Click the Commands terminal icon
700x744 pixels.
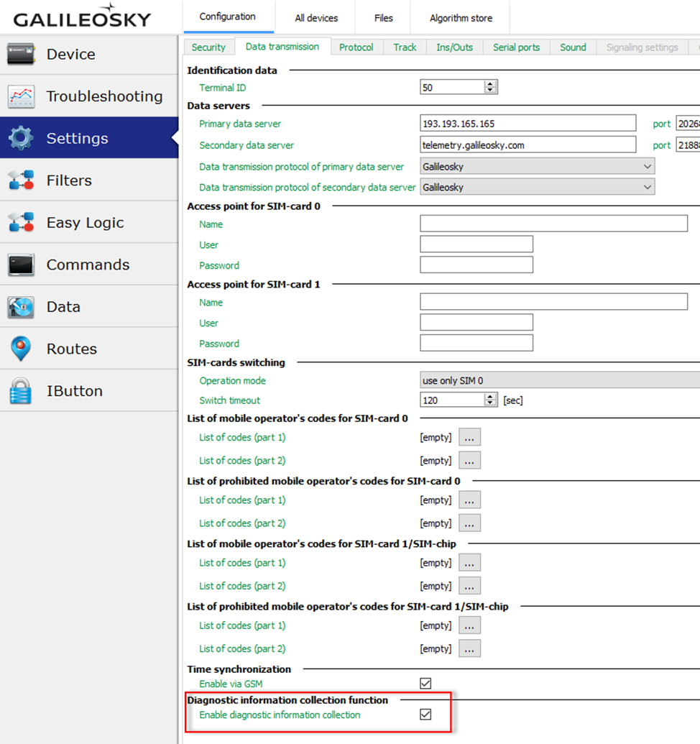click(x=21, y=265)
